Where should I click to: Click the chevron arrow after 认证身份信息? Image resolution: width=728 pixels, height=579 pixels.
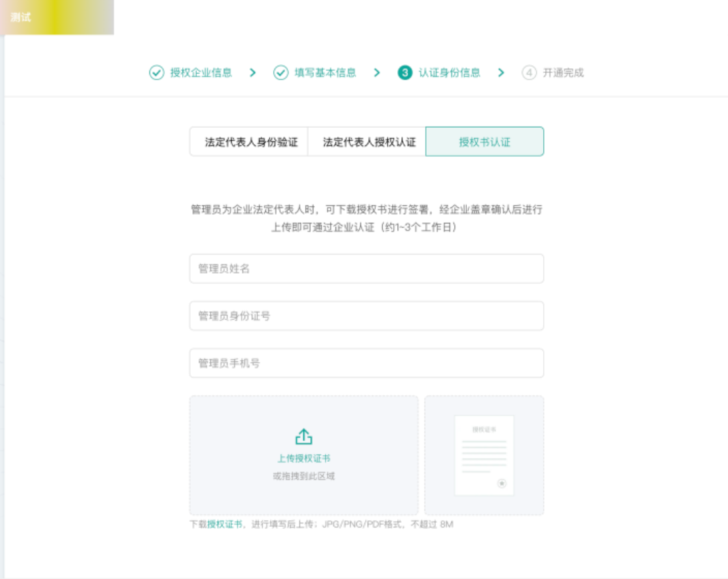point(501,73)
